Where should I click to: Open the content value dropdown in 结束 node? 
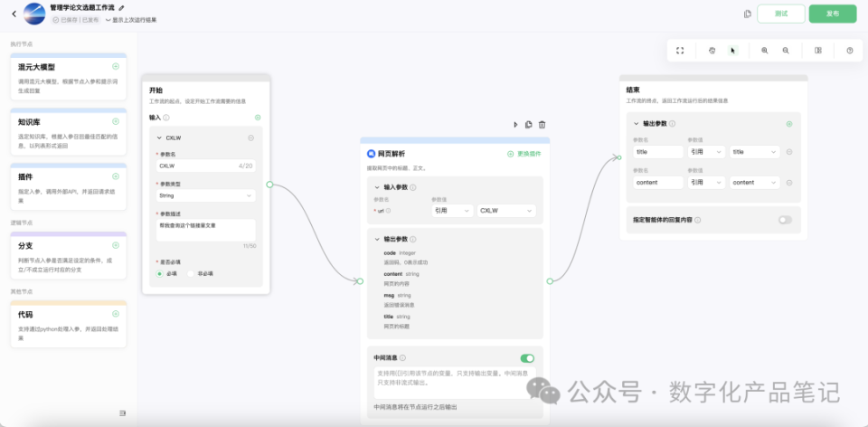[754, 182]
